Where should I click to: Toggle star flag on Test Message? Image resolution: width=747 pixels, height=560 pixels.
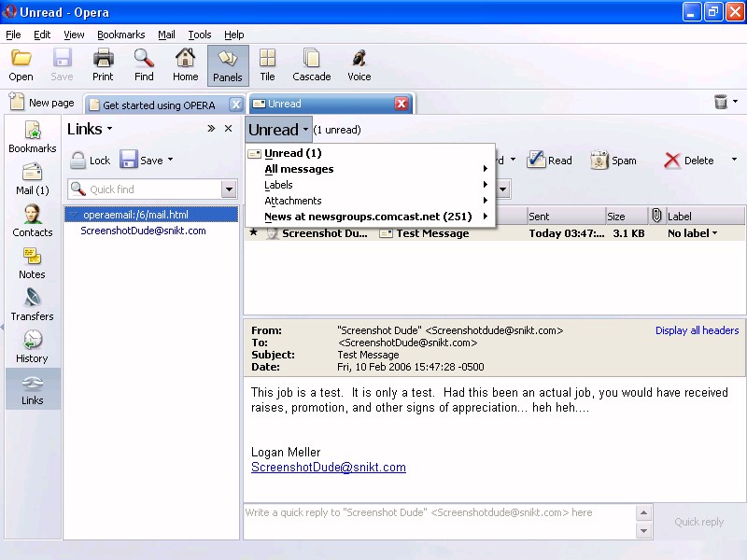coord(253,233)
